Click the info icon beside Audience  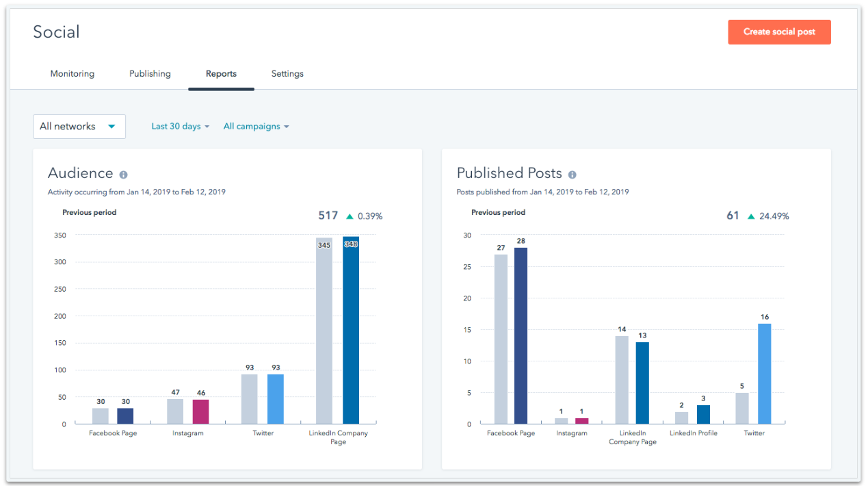[123, 175]
